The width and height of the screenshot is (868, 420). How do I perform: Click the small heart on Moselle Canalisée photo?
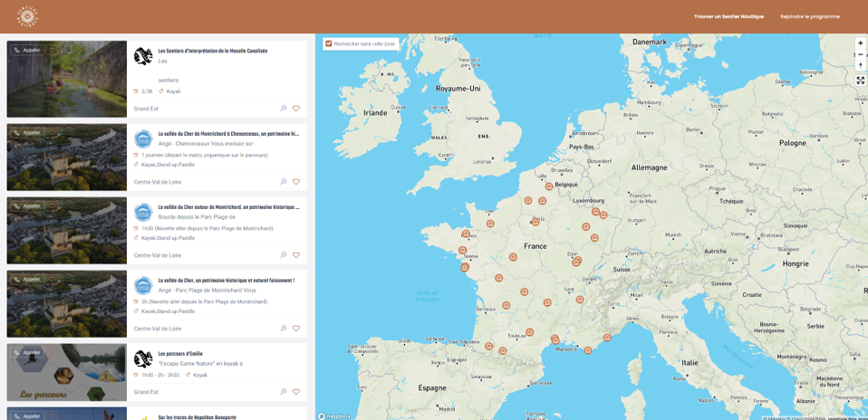53,50
